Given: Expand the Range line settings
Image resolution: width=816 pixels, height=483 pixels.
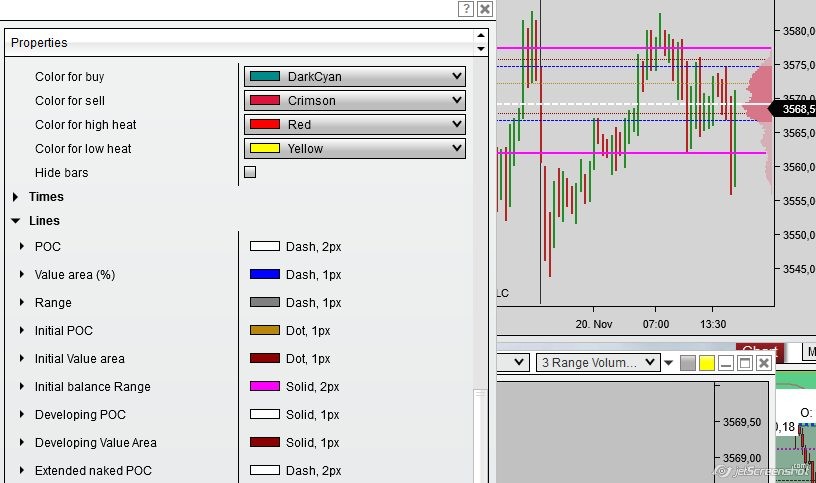Looking at the screenshot, I should pos(21,302).
